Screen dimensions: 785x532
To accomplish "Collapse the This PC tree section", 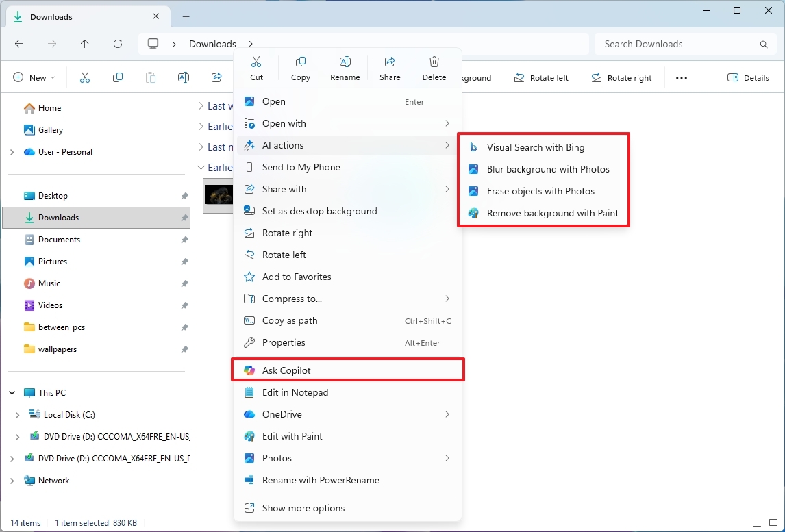I will (11, 392).
